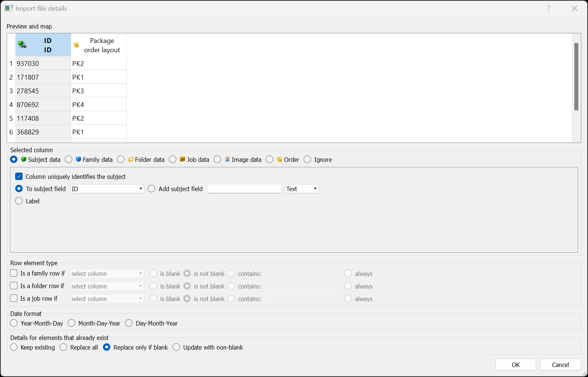Select the Image data radio button
Screen dimensions: 588x377
coord(217,159)
